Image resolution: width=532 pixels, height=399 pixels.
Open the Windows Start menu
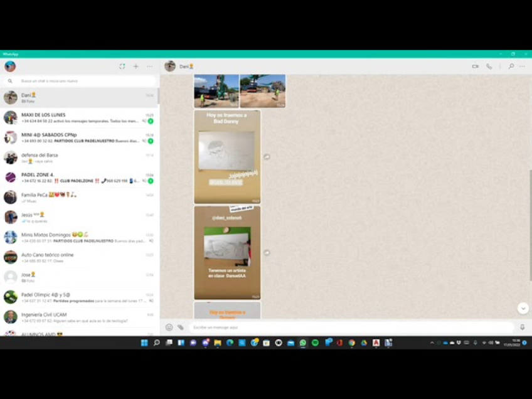click(x=144, y=343)
